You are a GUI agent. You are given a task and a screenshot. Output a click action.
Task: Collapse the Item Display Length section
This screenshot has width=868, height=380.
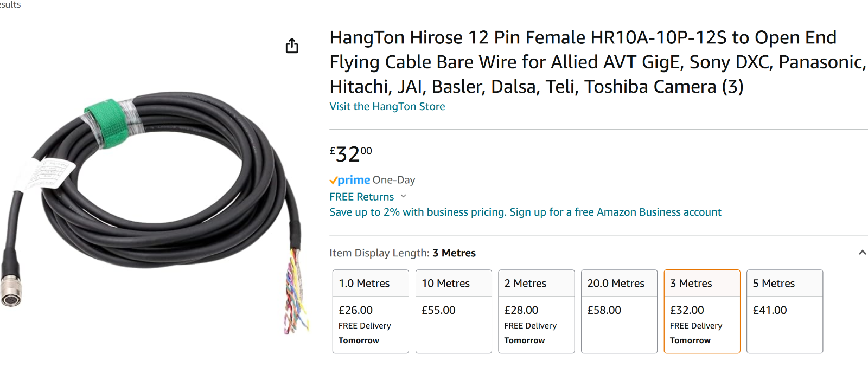[x=864, y=252]
